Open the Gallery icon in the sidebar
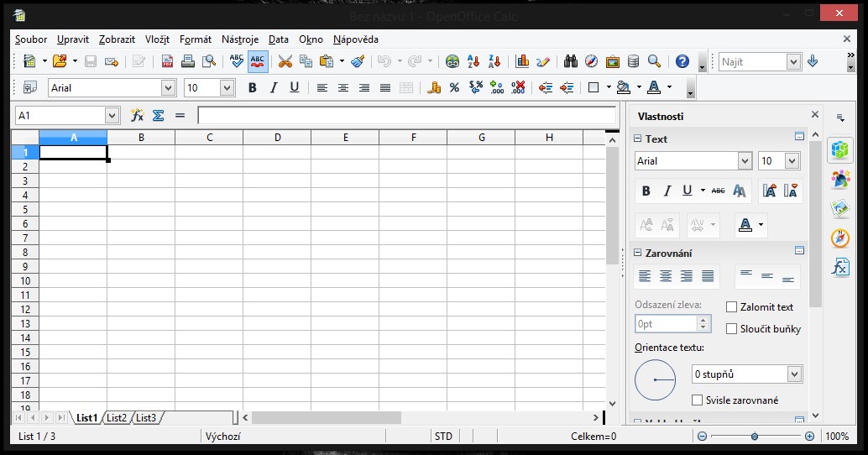Image resolution: width=868 pixels, height=455 pixels. tap(839, 208)
